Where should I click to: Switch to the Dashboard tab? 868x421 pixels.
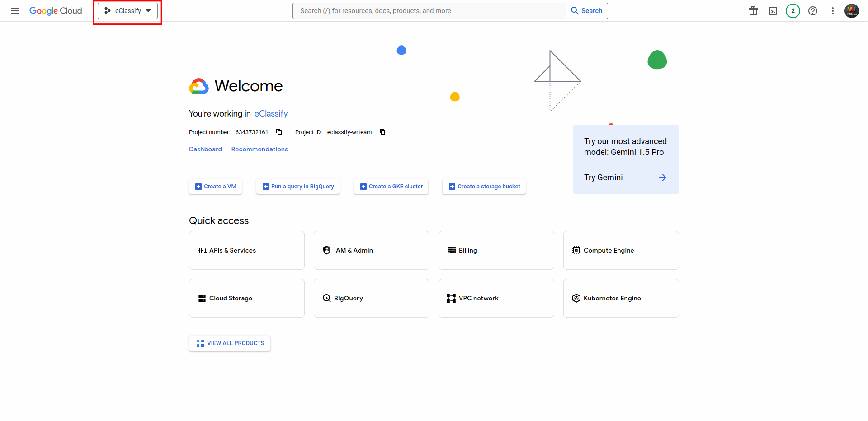(x=205, y=149)
